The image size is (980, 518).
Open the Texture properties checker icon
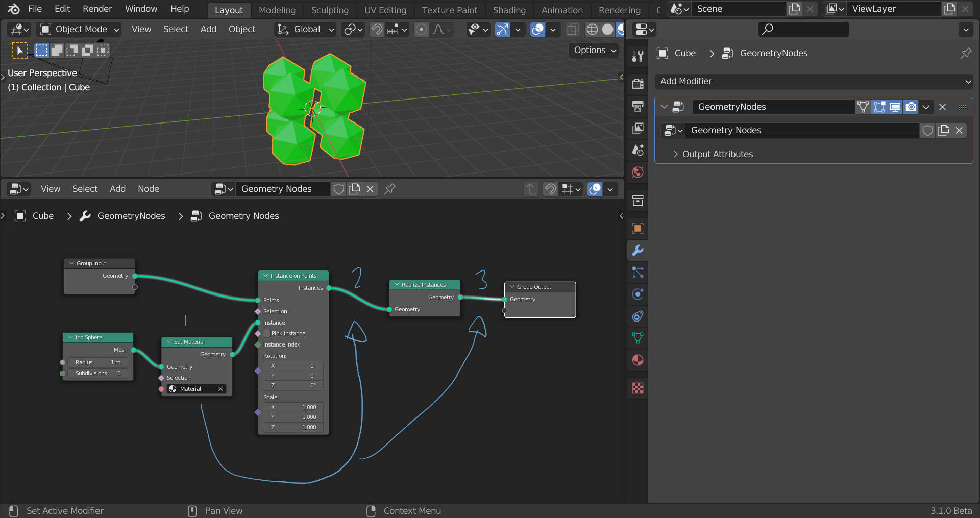(x=637, y=388)
